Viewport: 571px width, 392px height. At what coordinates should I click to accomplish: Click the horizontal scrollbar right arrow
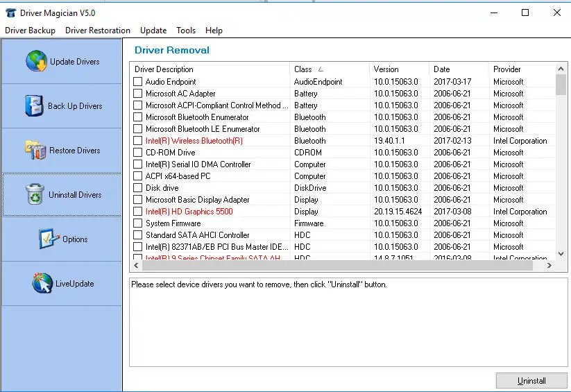549,266
